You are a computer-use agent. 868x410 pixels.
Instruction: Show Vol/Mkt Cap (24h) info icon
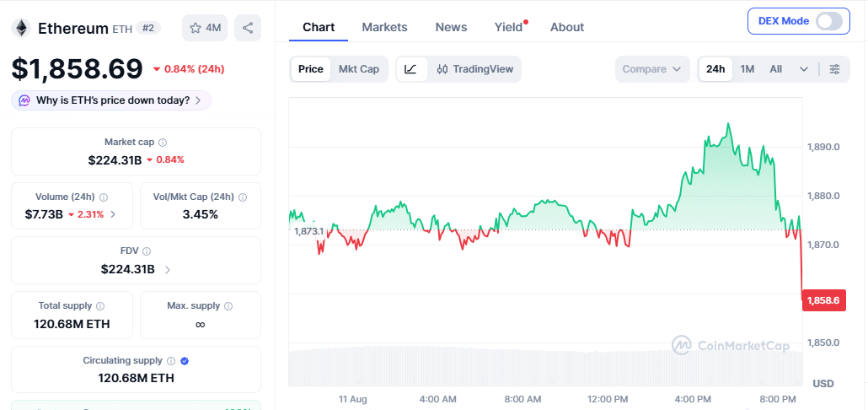coord(243,197)
